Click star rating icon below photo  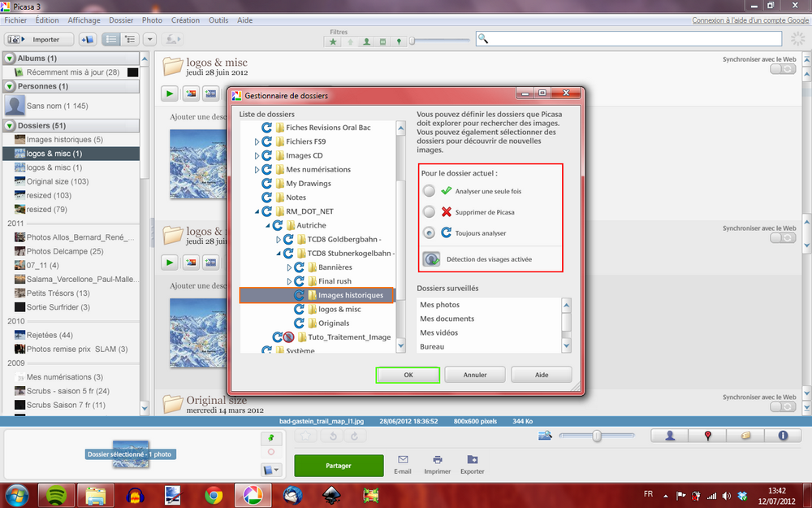pyautogui.click(x=305, y=436)
